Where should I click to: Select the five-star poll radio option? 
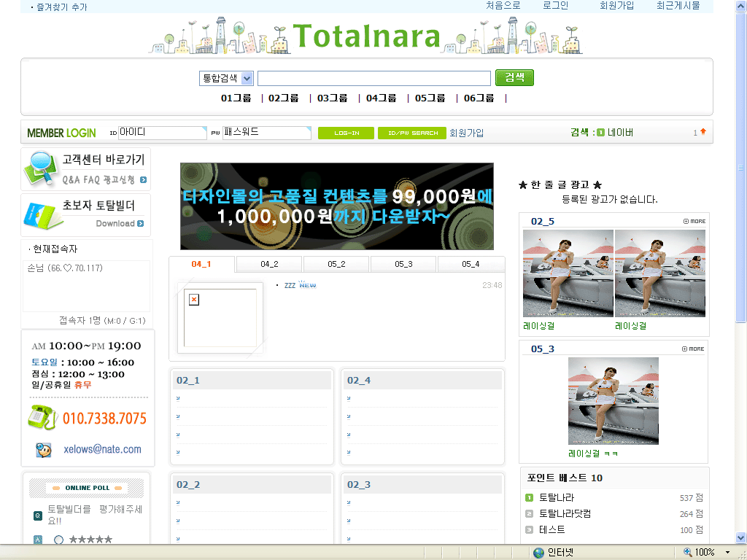(x=58, y=540)
